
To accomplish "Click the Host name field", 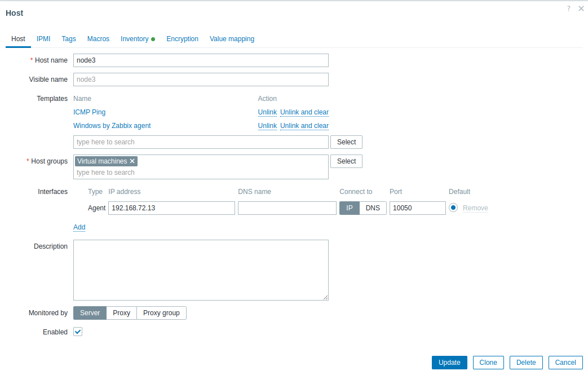I will click(x=201, y=60).
